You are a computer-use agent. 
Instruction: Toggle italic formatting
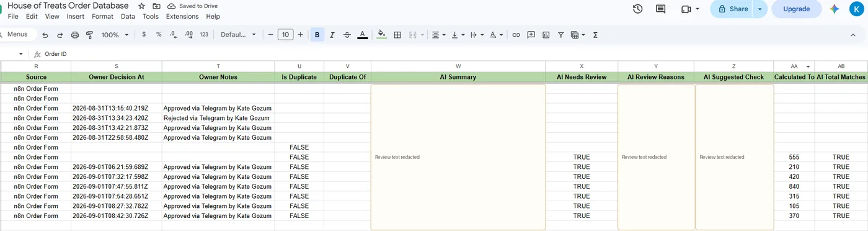pos(332,35)
